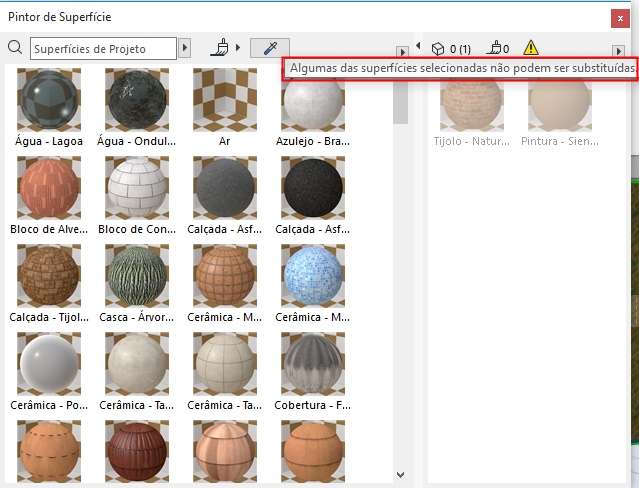Open the surface library source arrow

coord(184,48)
